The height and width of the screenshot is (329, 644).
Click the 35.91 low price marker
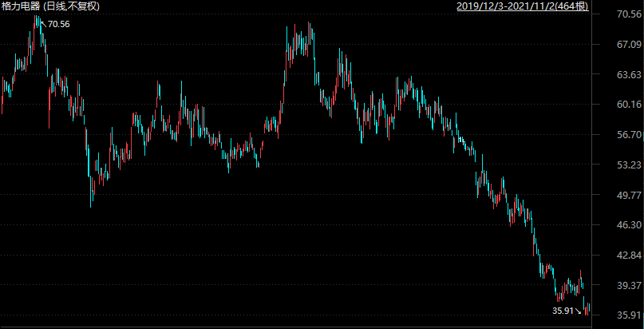pos(563,310)
